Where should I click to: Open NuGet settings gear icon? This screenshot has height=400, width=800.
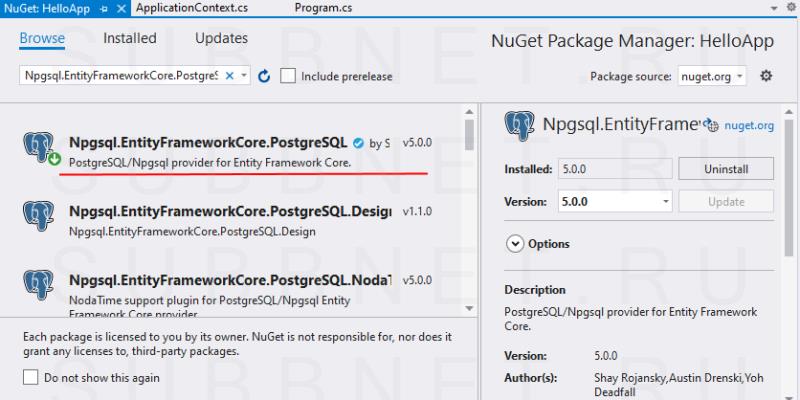pyautogui.click(x=767, y=76)
